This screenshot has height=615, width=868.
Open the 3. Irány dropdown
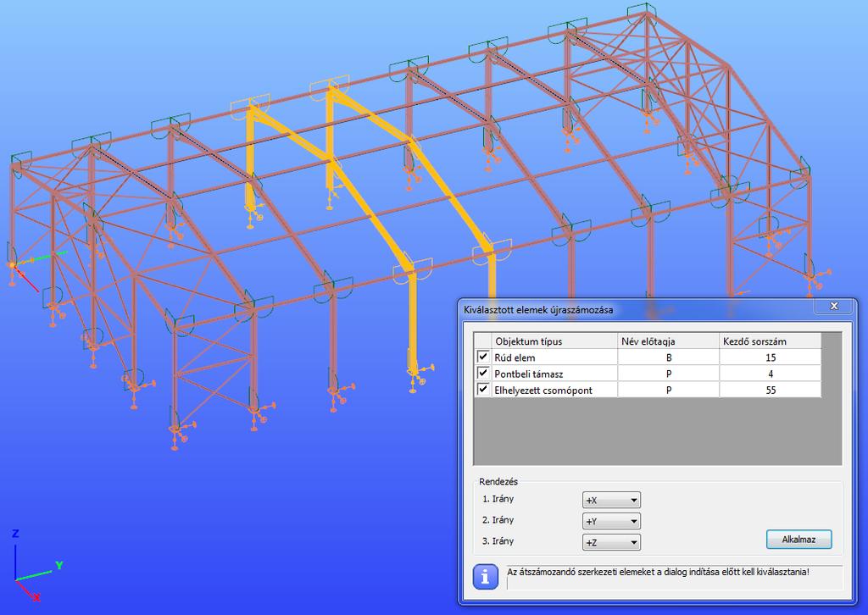click(x=611, y=542)
